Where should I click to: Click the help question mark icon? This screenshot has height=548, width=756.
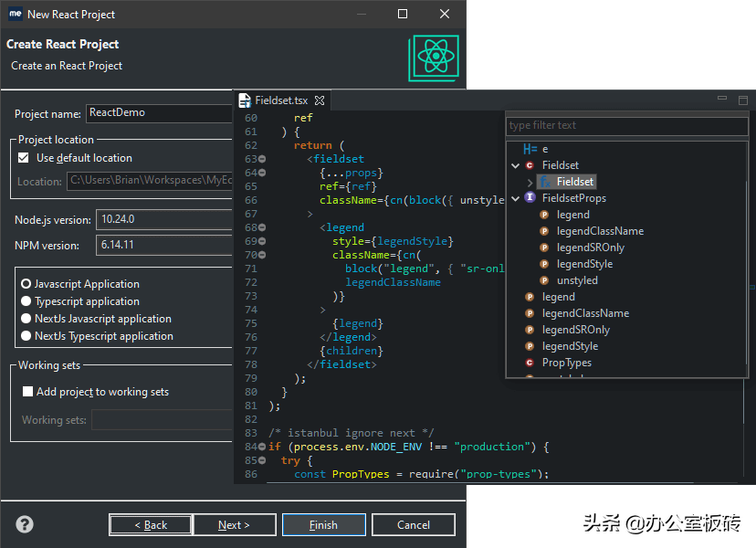pos(25,524)
